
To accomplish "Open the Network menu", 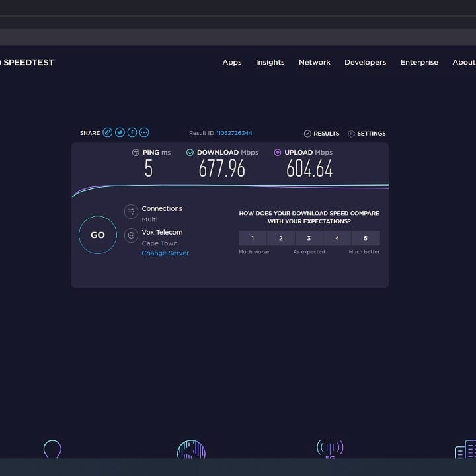I will tap(315, 62).
